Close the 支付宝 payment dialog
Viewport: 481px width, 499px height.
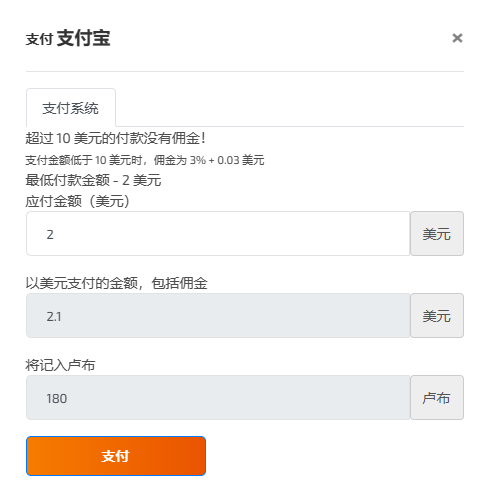457,38
